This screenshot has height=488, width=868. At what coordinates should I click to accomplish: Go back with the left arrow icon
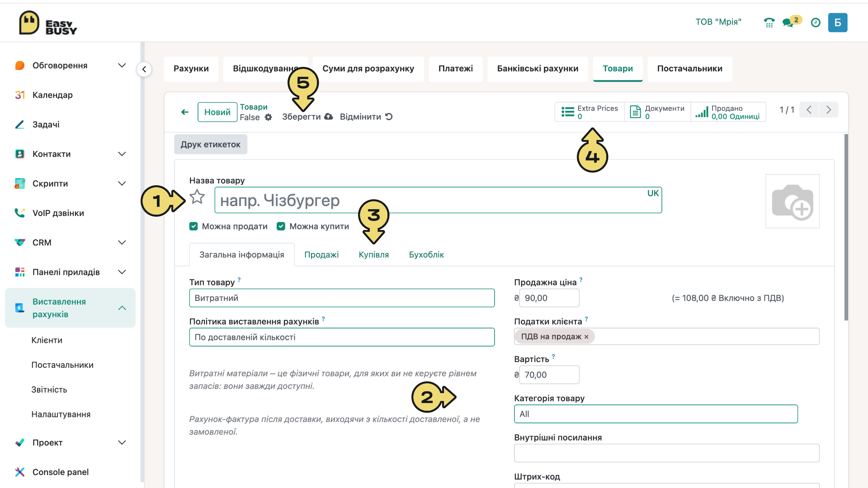point(185,112)
